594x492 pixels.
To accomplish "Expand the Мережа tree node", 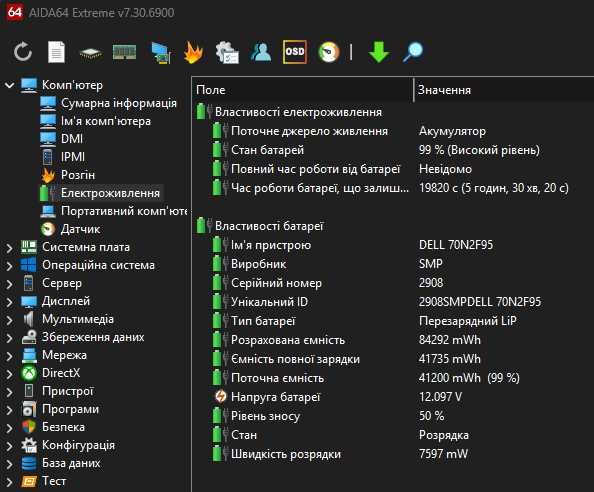I will 9,356.
